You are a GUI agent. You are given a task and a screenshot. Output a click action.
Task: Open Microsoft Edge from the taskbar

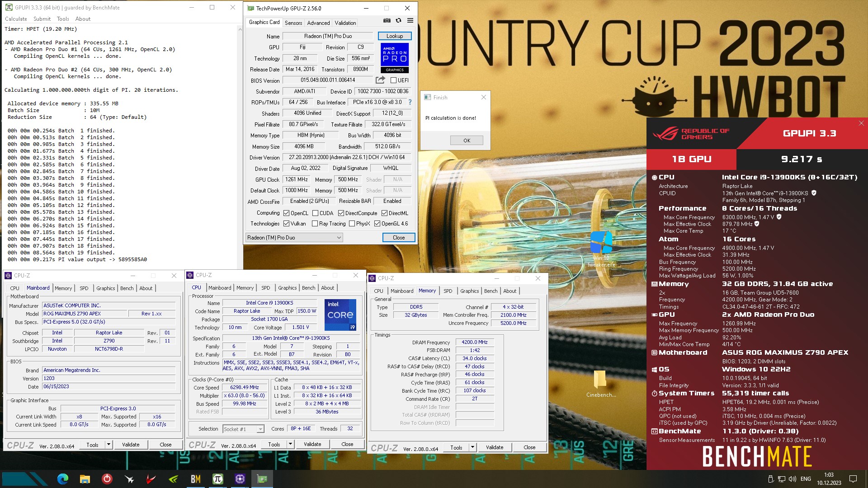(63, 479)
